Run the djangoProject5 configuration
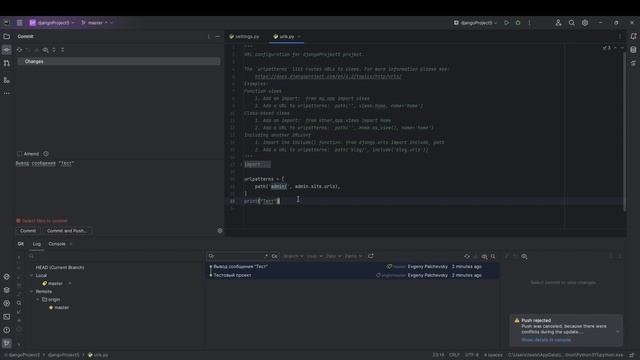Viewport: 640px width, 360px height. (506, 23)
